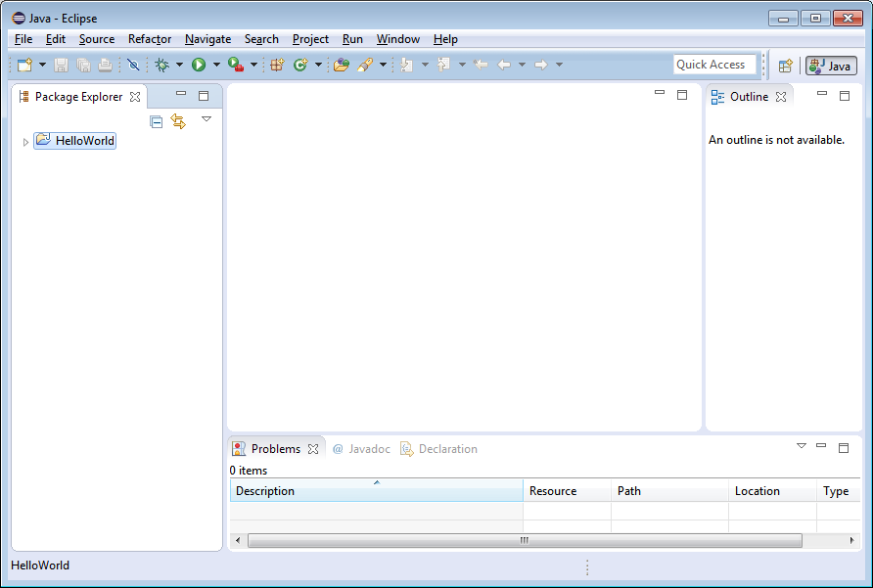
Task: Maximize the Problems view panel
Action: coord(844,448)
